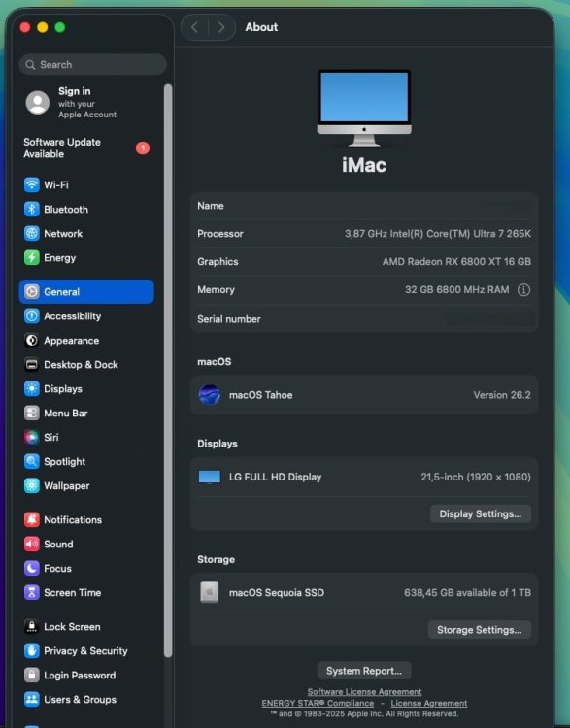Click graphics value AMD Radeon RX 6800 XT
Screen dimensions: 570x728
[x=456, y=261]
